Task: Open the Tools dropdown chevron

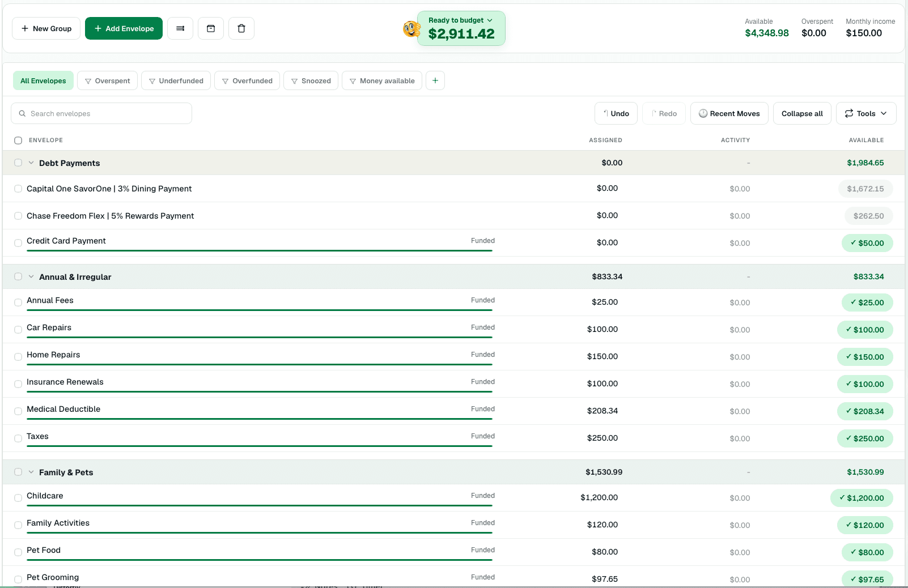Action: (884, 113)
